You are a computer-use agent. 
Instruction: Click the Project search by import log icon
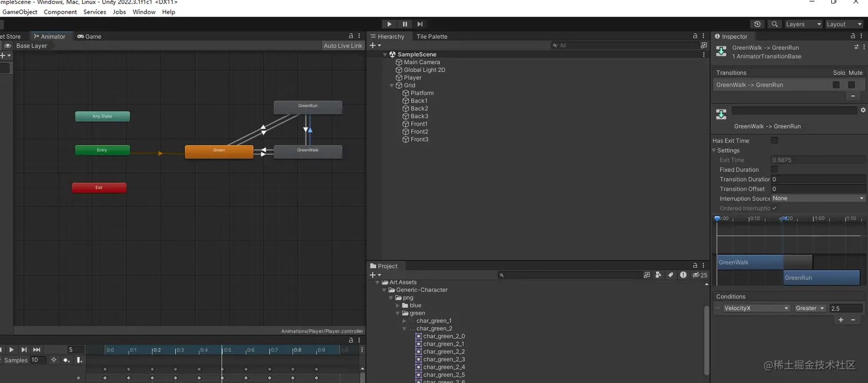(x=683, y=275)
